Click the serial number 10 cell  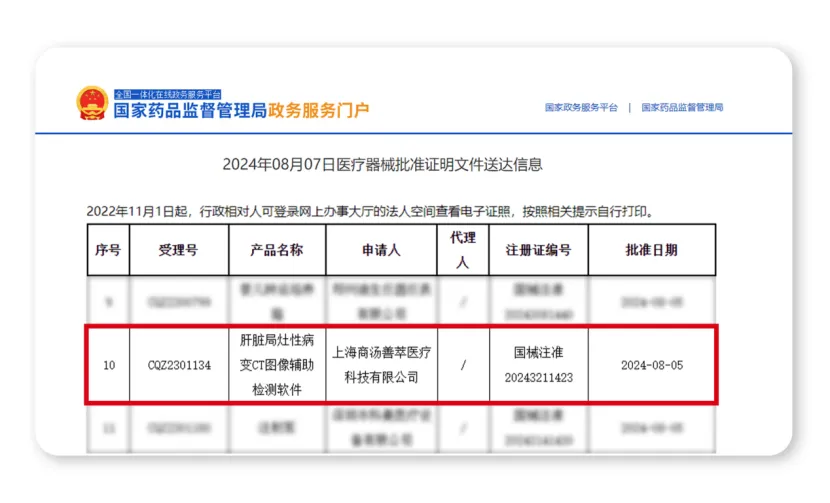[108, 365]
